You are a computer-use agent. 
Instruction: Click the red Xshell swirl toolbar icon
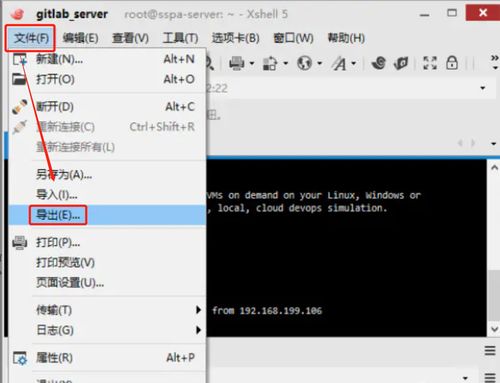379,63
